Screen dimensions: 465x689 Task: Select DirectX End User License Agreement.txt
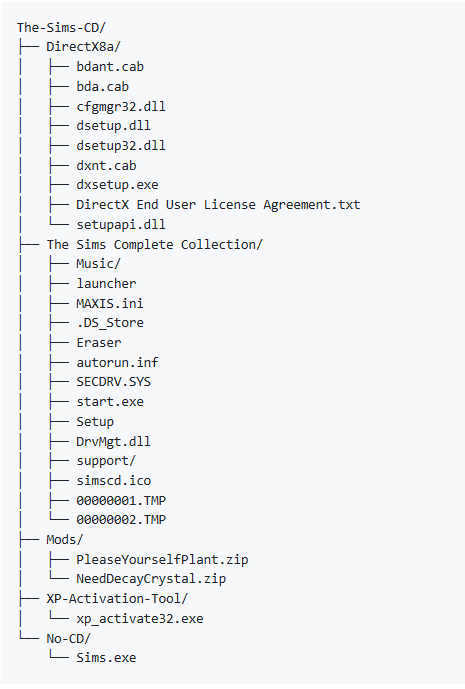218,205
